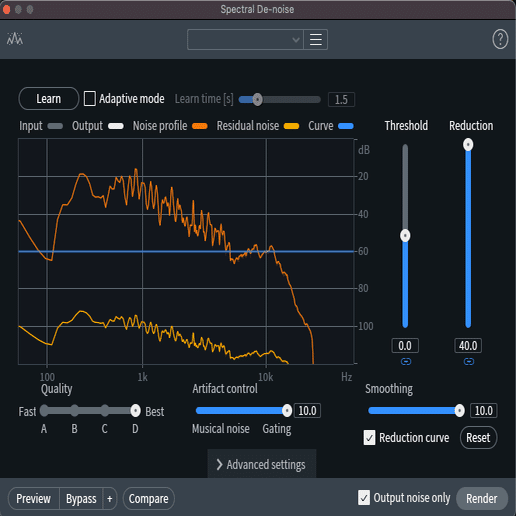The image size is (516, 516).
Task: Toggle the Reduction link icon
Action: [x=469, y=362]
